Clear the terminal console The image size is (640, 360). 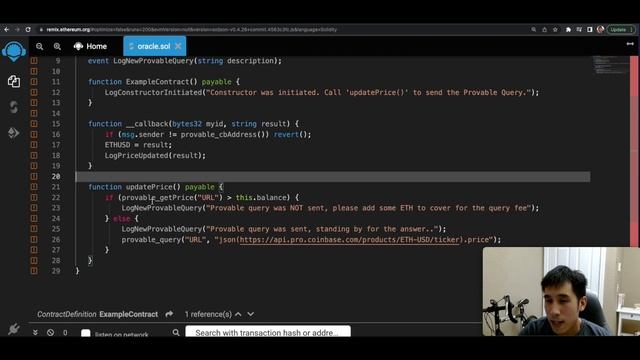pos(50,332)
